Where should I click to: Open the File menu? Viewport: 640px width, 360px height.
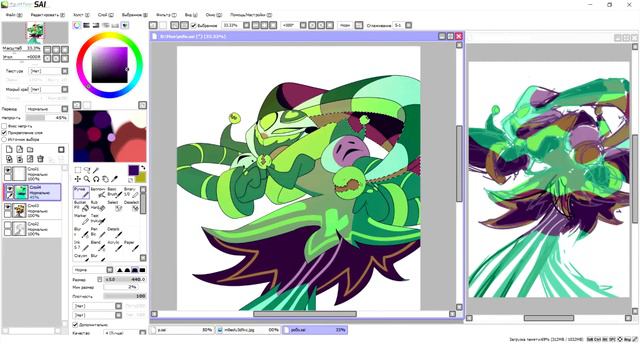[13, 15]
